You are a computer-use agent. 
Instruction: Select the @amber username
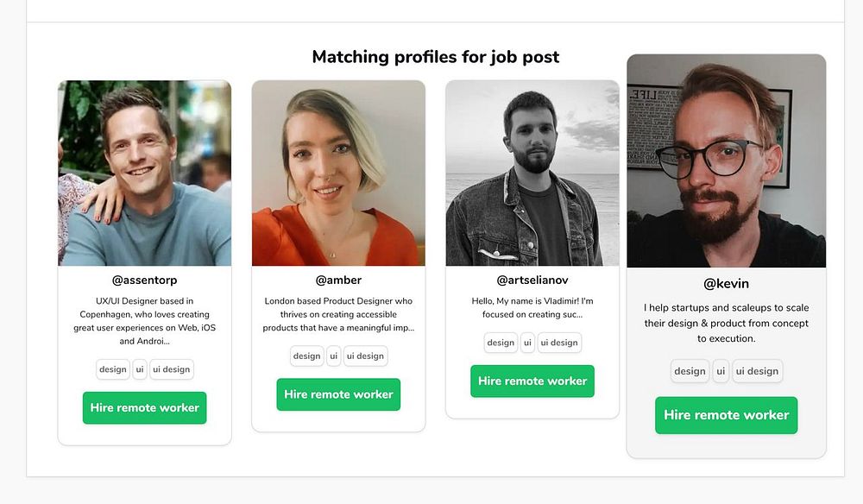tap(338, 280)
